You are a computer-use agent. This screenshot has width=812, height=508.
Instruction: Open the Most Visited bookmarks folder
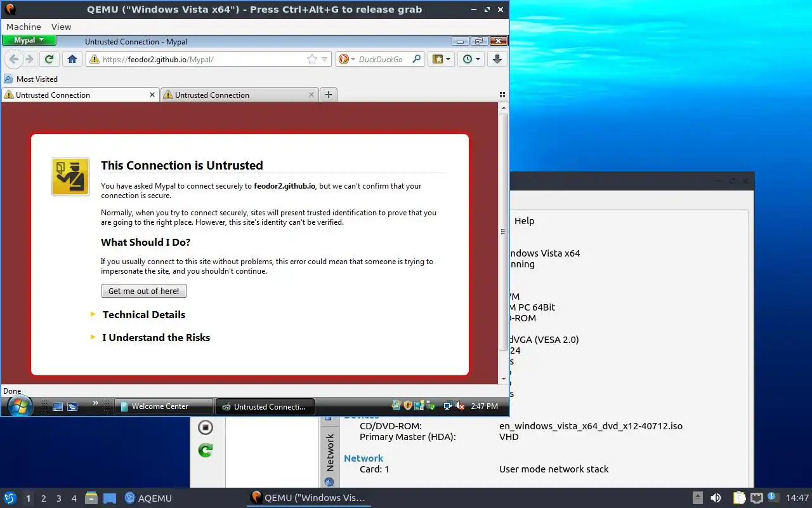coord(30,79)
